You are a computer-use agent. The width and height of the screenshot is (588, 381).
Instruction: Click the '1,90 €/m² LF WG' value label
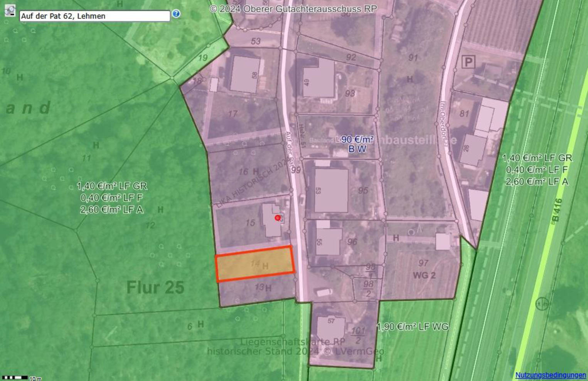tap(413, 327)
